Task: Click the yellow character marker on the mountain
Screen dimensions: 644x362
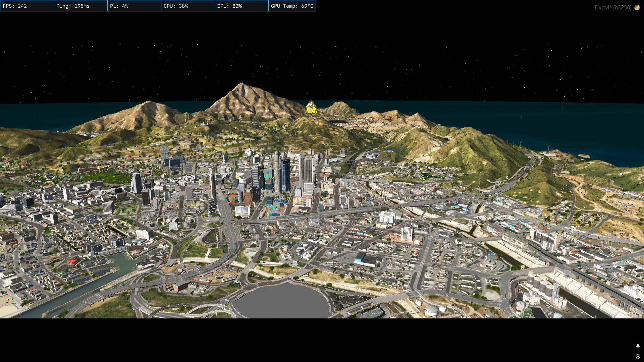Action: [x=311, y=107]
